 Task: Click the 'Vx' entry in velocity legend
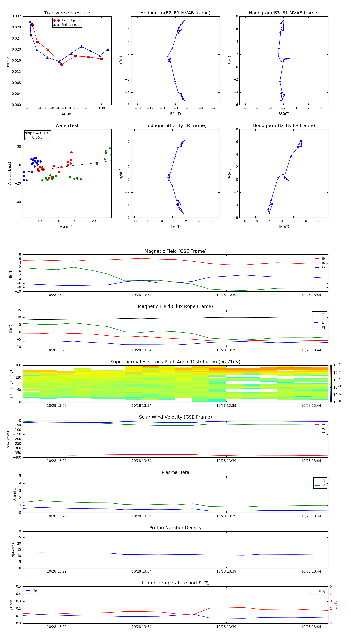320,425
